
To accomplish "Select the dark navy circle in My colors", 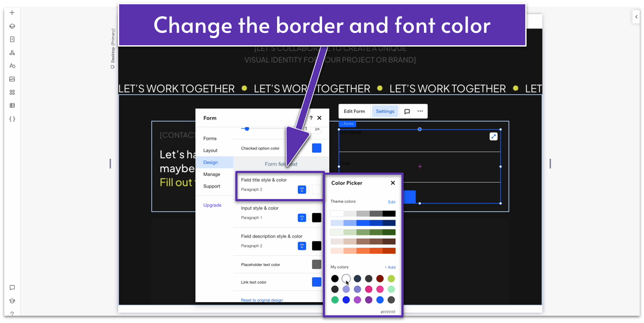I will (357, 279).
